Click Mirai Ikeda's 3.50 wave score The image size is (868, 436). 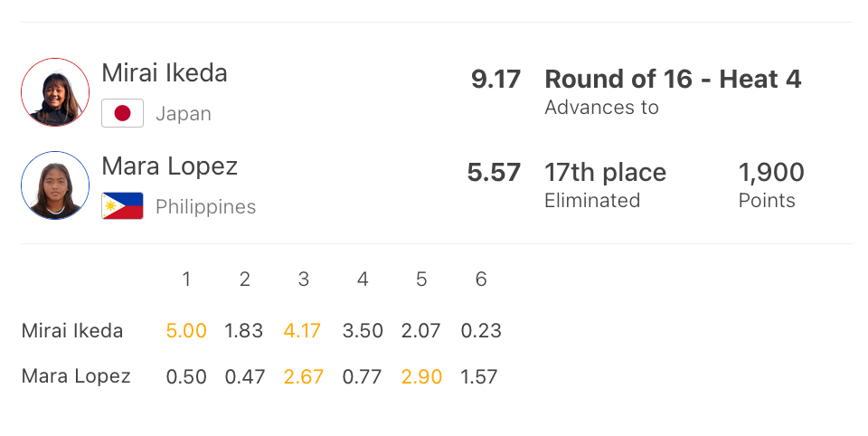tap(362, 331)
